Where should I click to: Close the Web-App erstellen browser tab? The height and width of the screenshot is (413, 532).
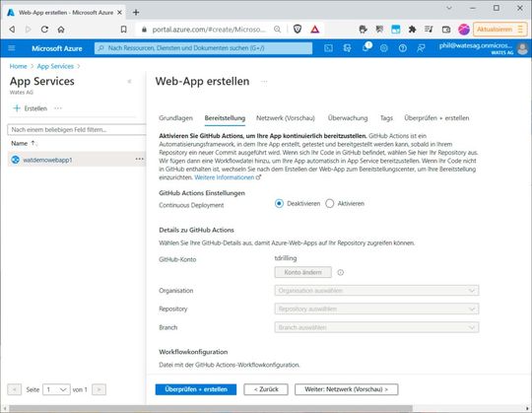pyautogui.click(x=119, y=13)
